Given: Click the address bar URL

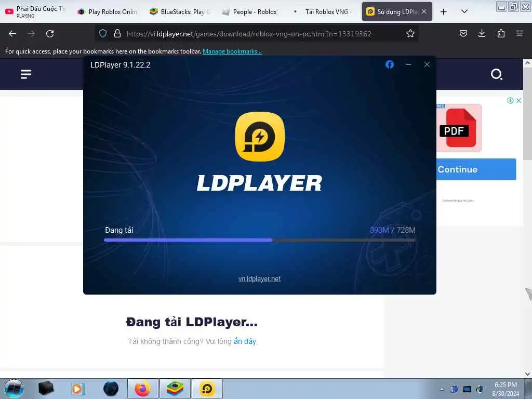Looking at the screenshot, I should point(249,34).
